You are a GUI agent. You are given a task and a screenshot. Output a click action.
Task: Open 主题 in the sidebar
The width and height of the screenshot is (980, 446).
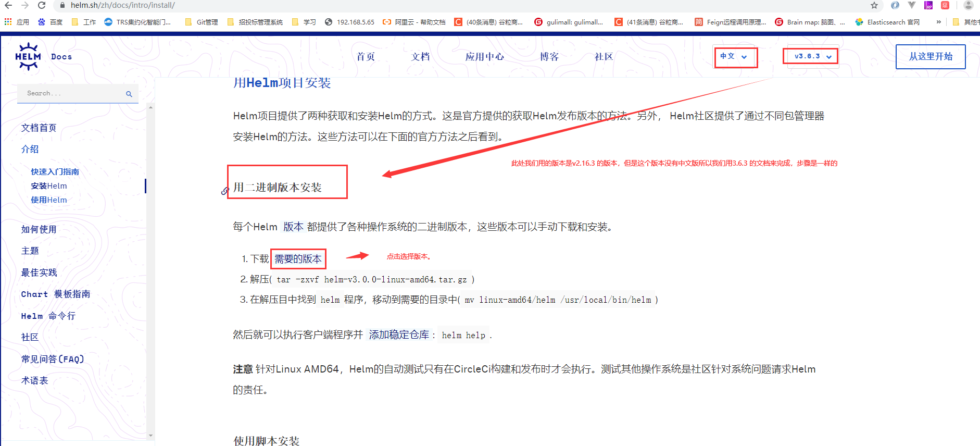[30, 251]
